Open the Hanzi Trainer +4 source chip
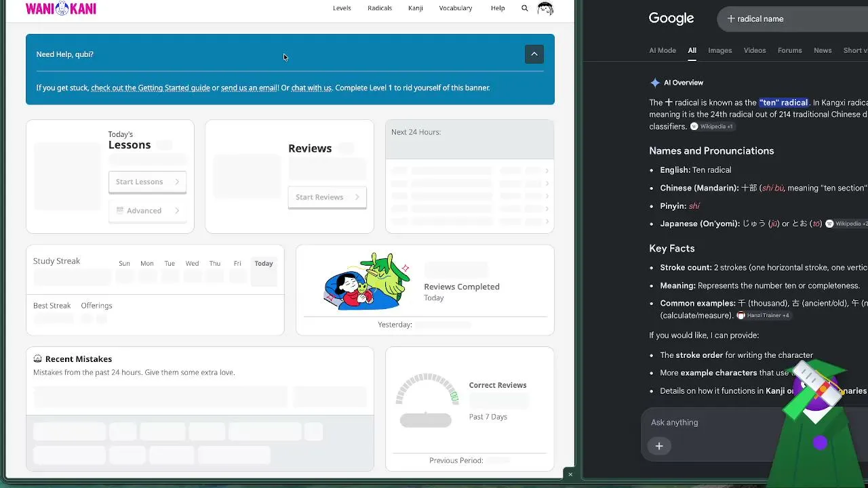The width and height of the screenshot is (868, 488). (764, 315)
